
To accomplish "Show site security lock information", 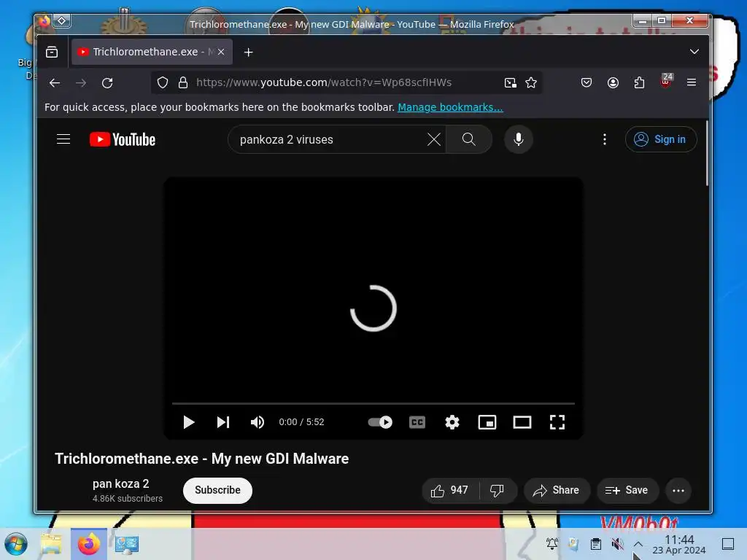I will coord(183,83).
